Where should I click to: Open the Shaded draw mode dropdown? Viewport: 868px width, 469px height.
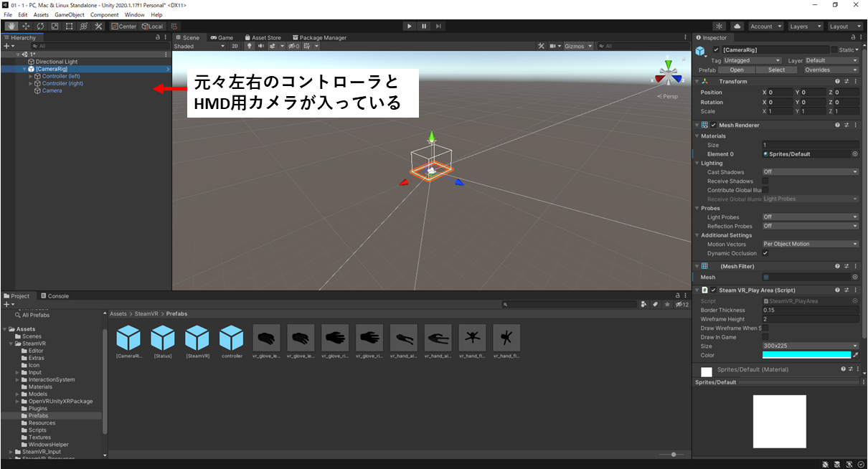pos(199,46)
